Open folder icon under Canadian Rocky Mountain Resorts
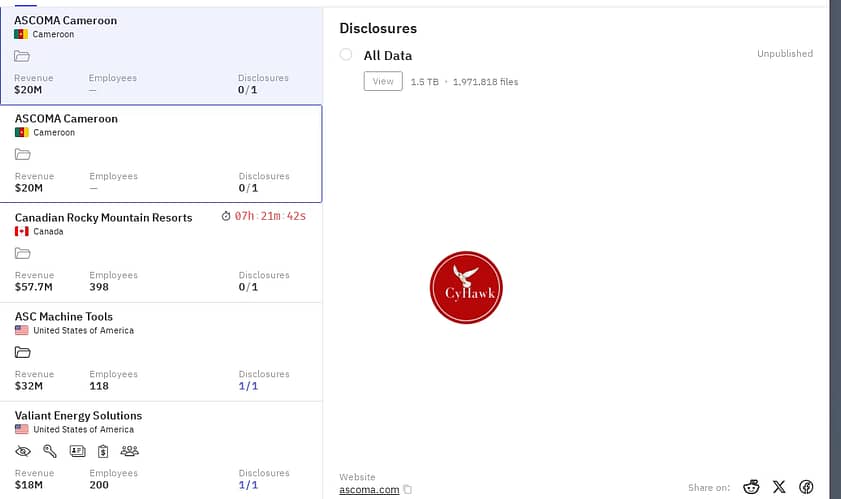841x499 pixels. pyautogui.click(x=23, y=253)
